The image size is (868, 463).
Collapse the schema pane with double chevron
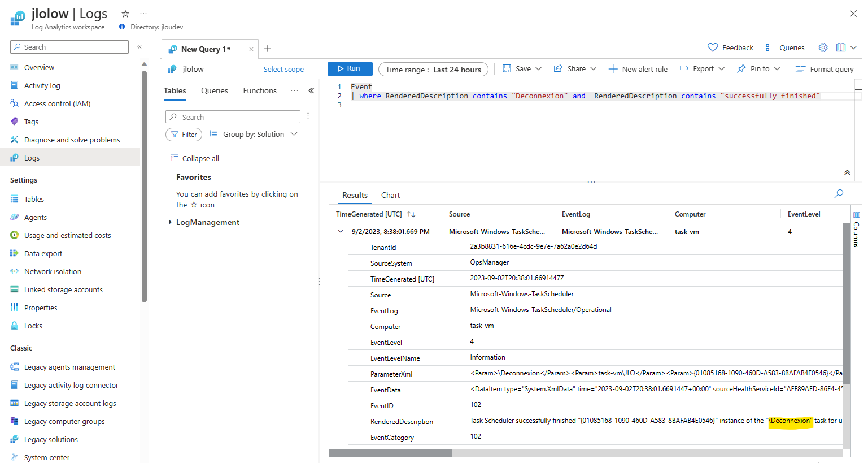point(311,90)
